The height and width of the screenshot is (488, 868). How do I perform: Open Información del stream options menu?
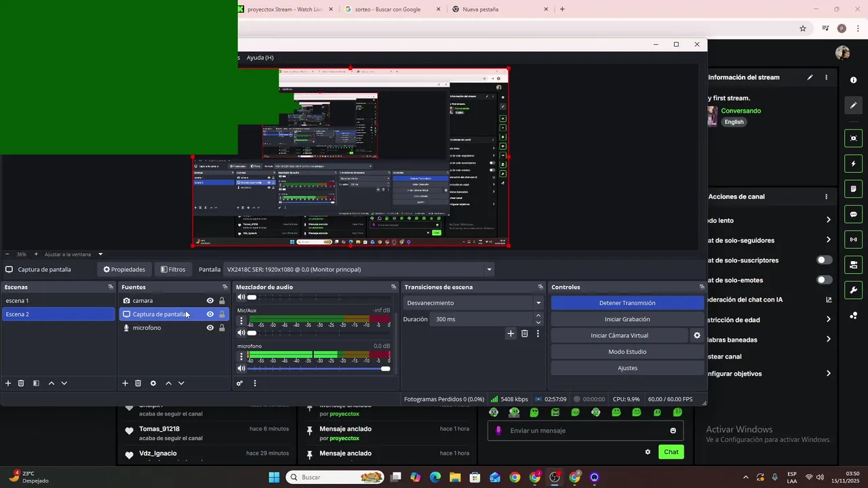[x=826, y=77]
